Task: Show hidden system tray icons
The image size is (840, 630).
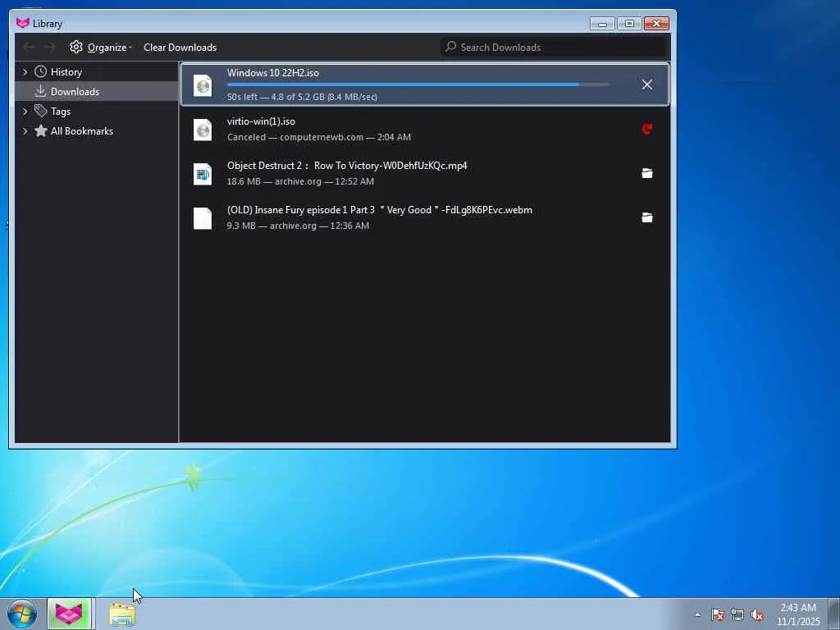Action: 697,615
